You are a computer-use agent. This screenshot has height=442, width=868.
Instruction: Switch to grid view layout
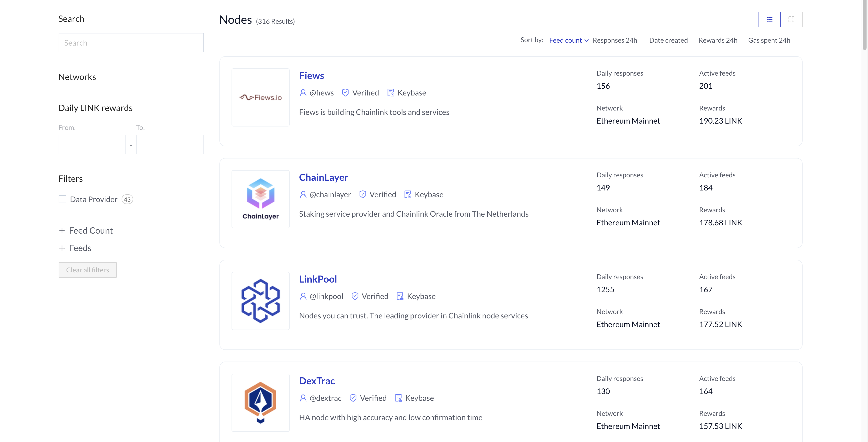(x=791, y=19)
